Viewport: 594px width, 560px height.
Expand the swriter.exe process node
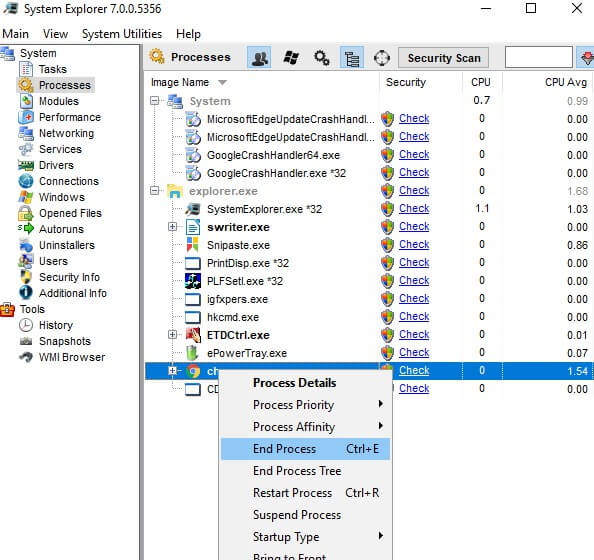172,226
